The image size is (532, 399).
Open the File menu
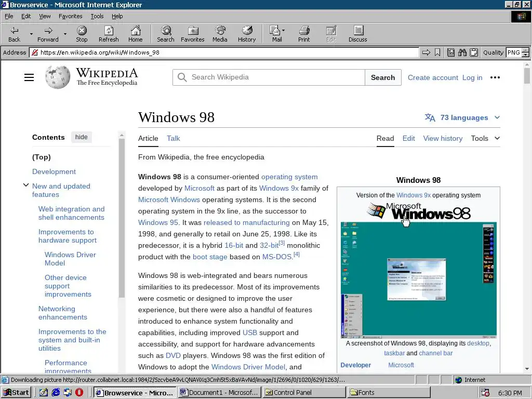coord(9,16)
